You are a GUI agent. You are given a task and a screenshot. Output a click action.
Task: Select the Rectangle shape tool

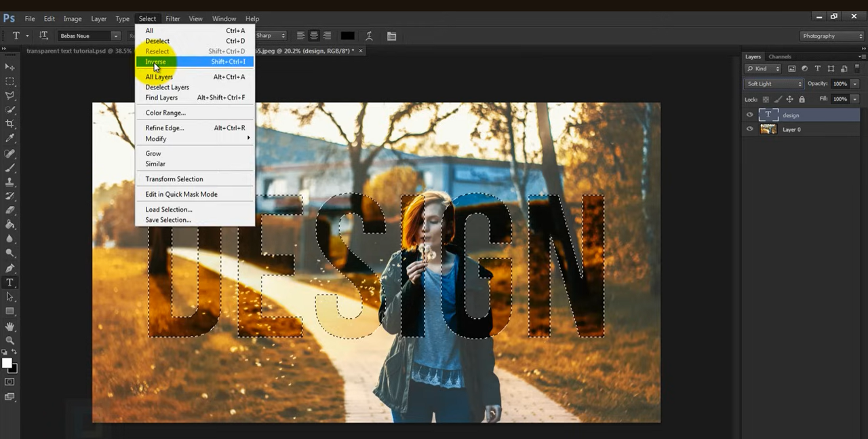(x=9, y=311)
